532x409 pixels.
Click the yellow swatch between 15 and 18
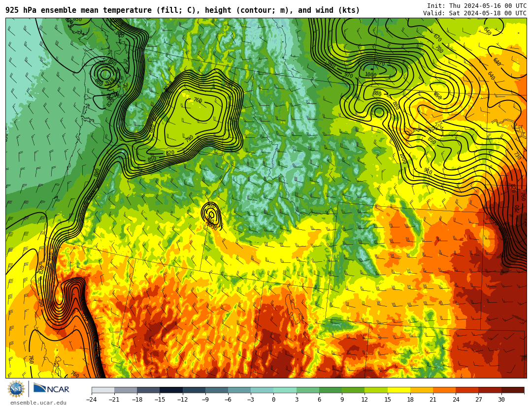(x=399, y=390)
